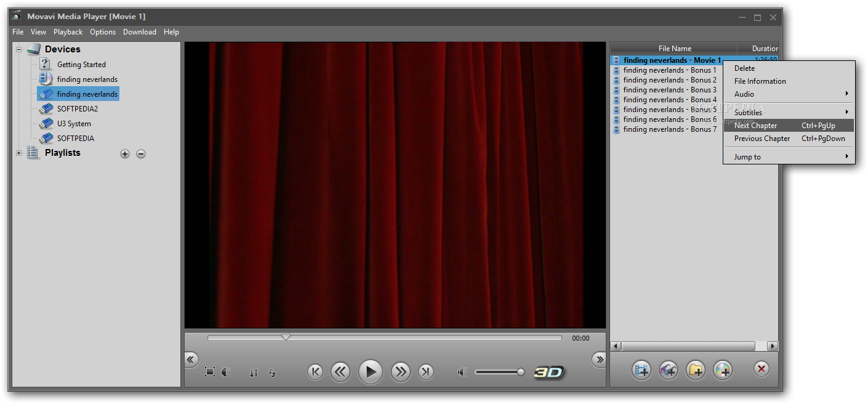Click the rewind double-arrow button
This screenshot has width=868, height=404.
[340, 372]
